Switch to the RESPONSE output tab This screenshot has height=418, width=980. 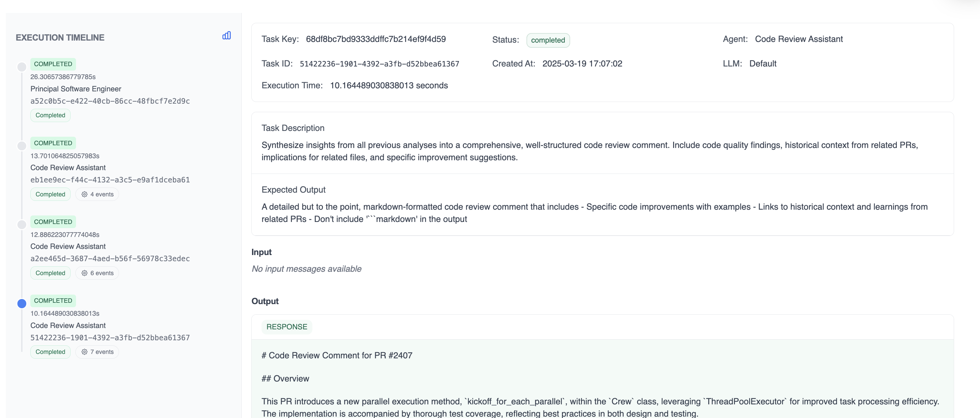tap(286, 326)
